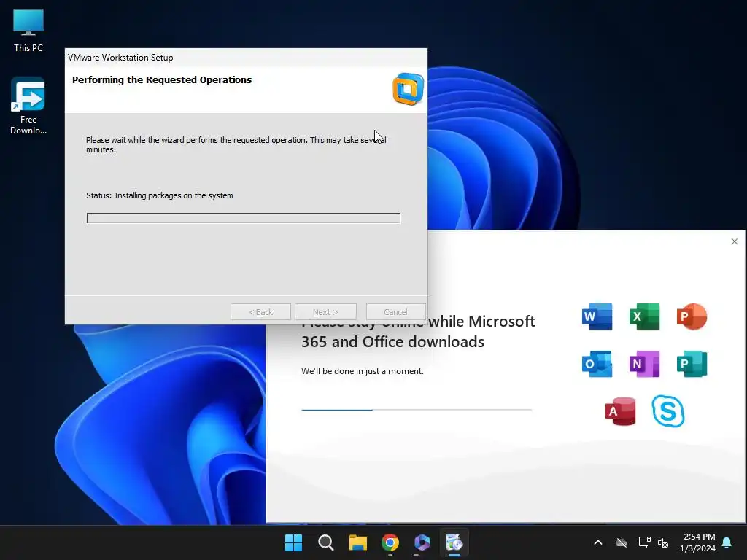Viewport: 747px width, 560px height.
Task: Open Free Download Manager desktop shortcut
Action: (x=28, y=106)
